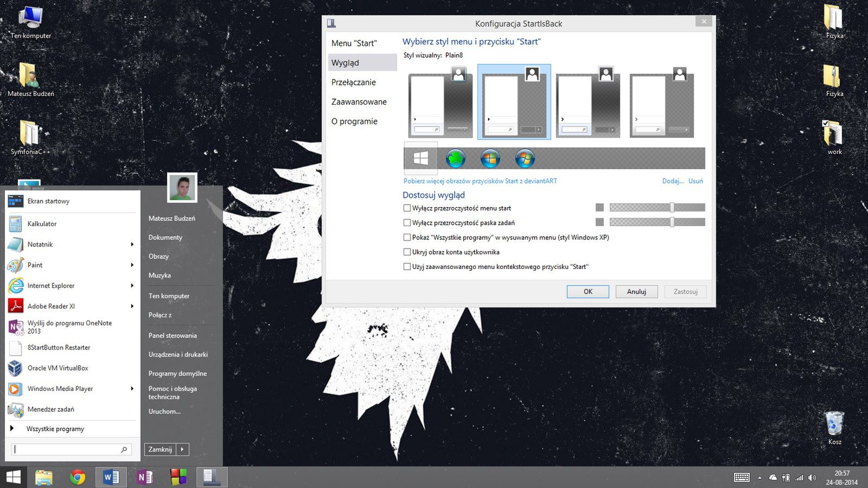Screen dimensions: 868x488
Task: Open the deviantART Start button images link
Action: pyautogui.click(x=480, y=181)
